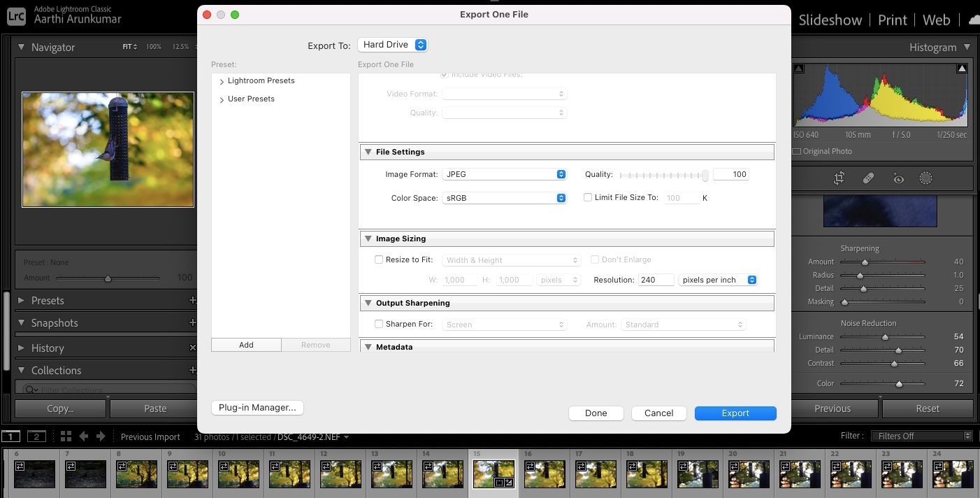The width and height of the screenshot is (980, 498).
Task: Select the Spot Removal tool
Action: [868, 178]
